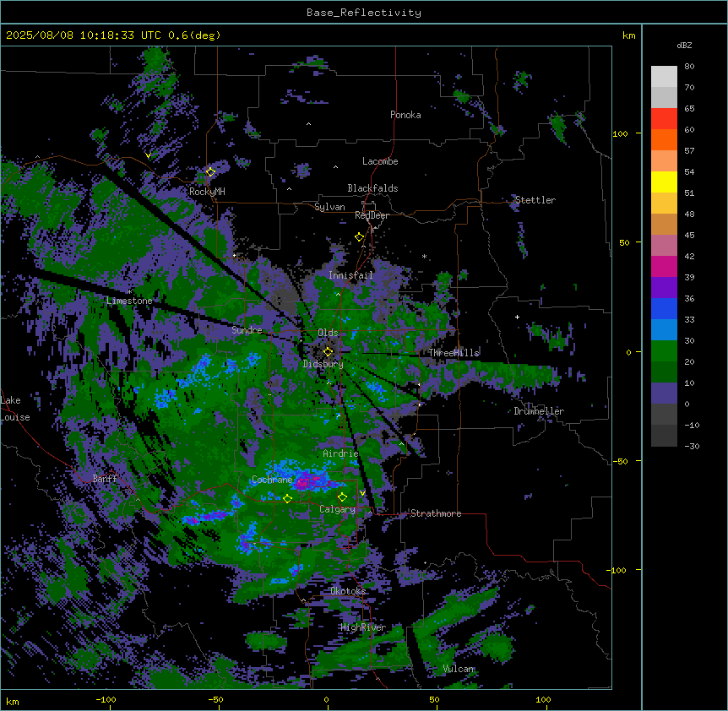Click the light blue 30–33 dBZ swatch
Screen dimensions: 728x711
pos(664,330)
